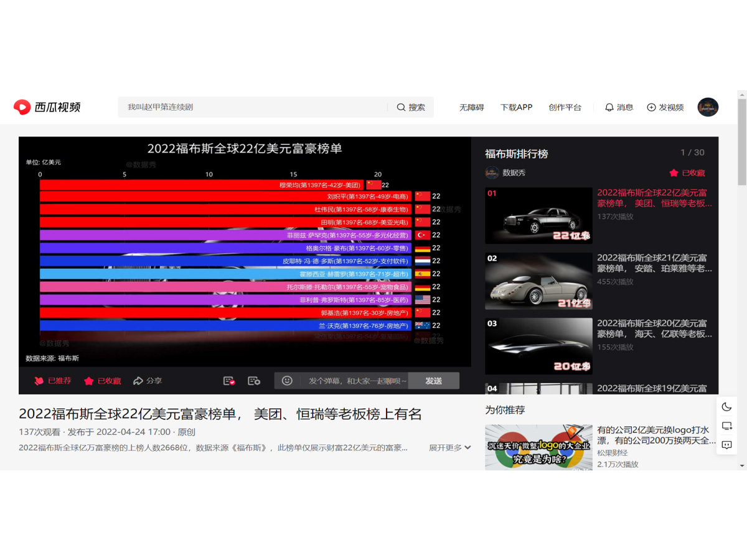Open recommended video about logo title
Screen dimensions: 747x560
tap(656, 435)
